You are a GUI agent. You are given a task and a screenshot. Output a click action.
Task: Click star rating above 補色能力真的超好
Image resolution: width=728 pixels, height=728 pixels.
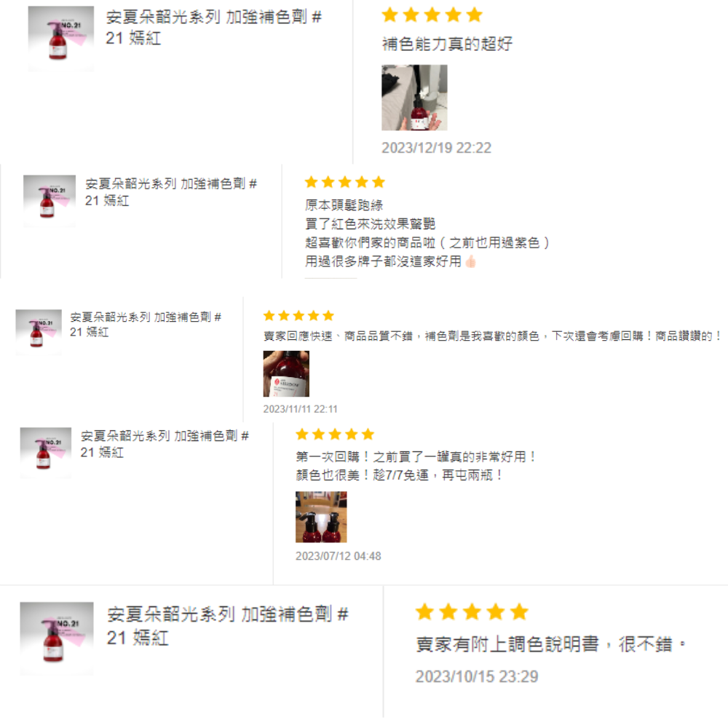[x=432, y=15]
